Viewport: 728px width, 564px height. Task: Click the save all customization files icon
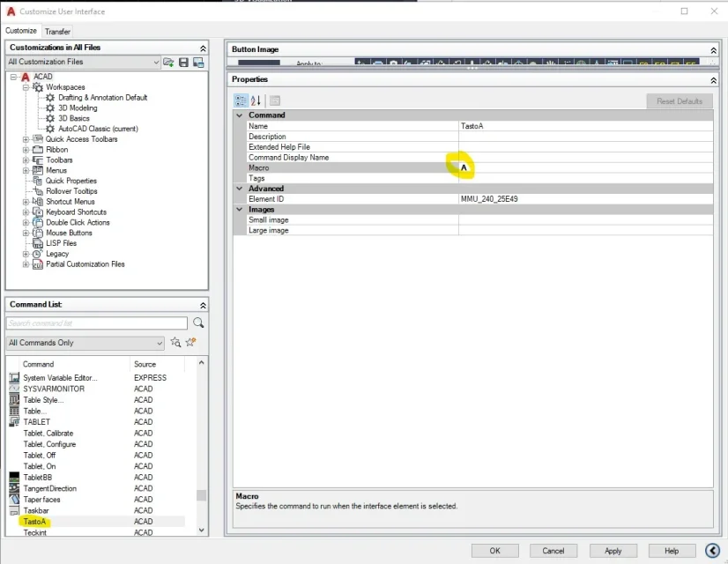(184, 63)
